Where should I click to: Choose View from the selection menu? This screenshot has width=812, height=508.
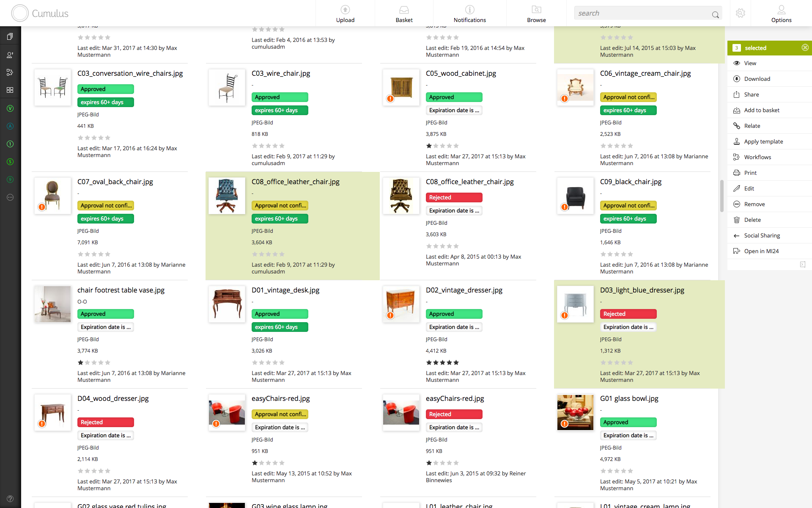pos(769,63)
